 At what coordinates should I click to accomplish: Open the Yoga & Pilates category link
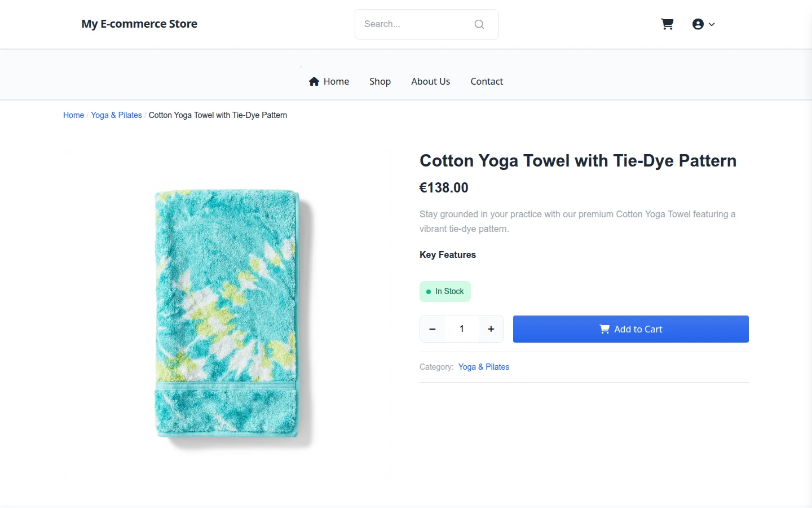tap(484, 367)
